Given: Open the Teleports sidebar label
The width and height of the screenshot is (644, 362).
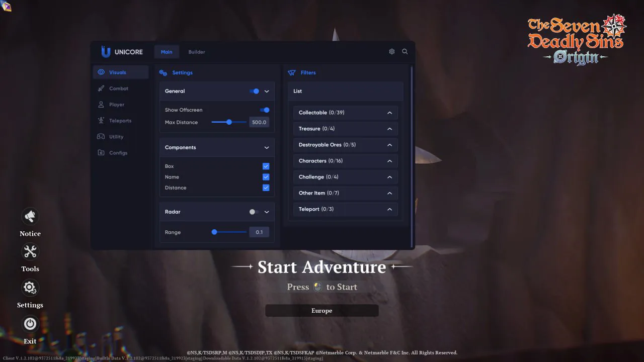Looking at the screenshot, I should coord(120,121).
